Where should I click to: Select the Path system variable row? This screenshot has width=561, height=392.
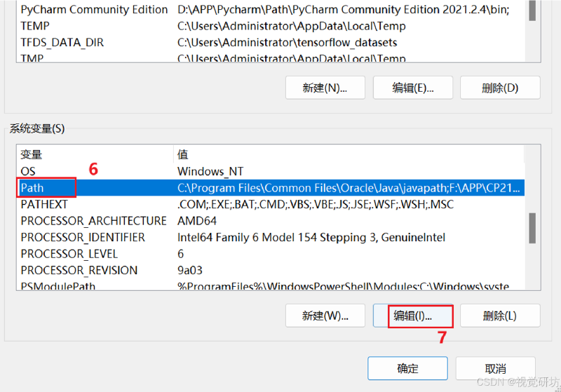click(271, 188)
